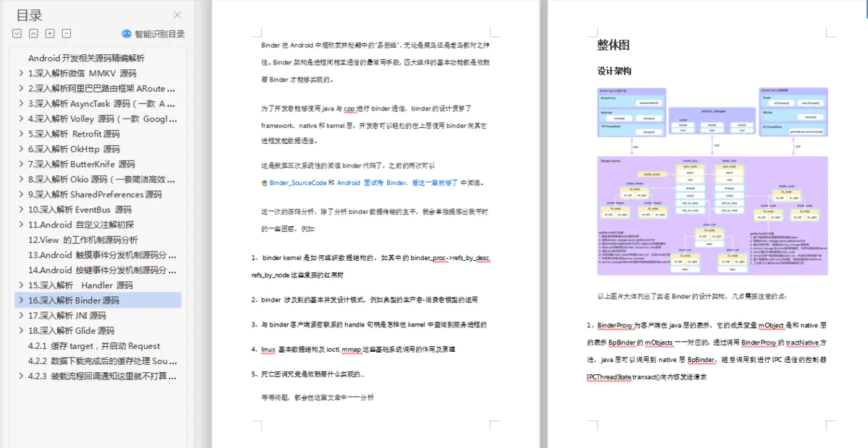Click the minus level icon in outline toolbar
This screenshot has height=448, width=868.
tap(67, 33)
